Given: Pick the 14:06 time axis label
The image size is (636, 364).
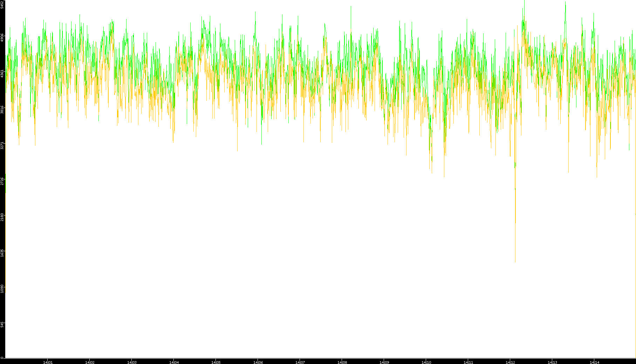Looking at the screenshot, I should [x=258, y=362].
